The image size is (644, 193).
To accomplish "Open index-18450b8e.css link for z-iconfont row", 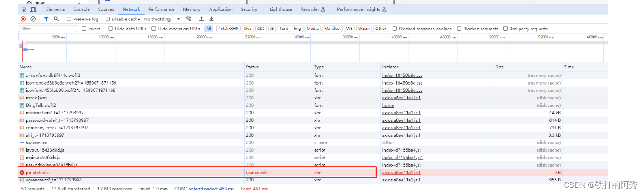I will coord(402,75).
